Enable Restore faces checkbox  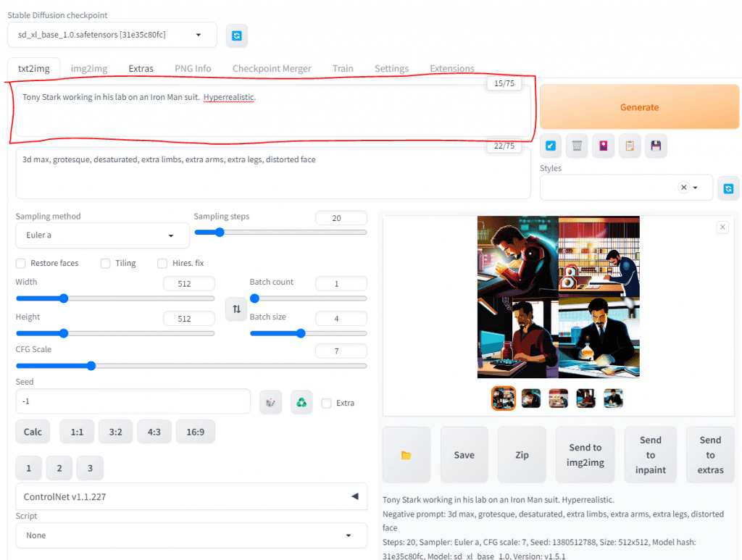21,263
